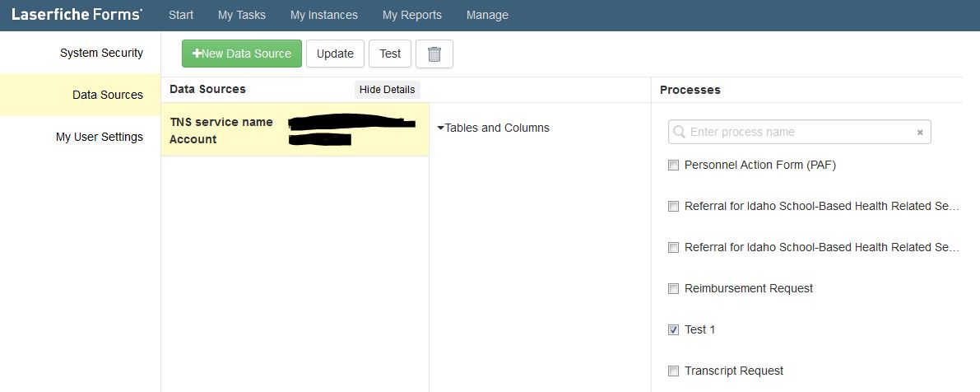
Task: Open the Manage tab
Action: tap(487, 15)
